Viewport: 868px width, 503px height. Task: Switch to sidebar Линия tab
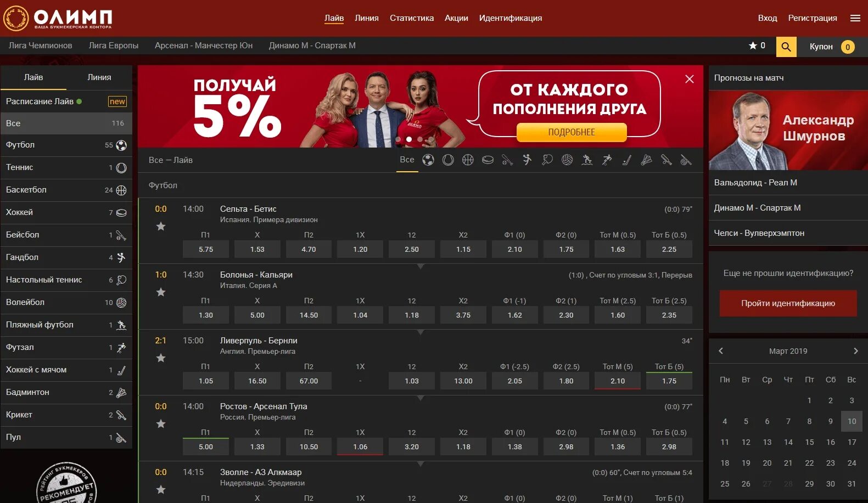[x=99, y=77]
